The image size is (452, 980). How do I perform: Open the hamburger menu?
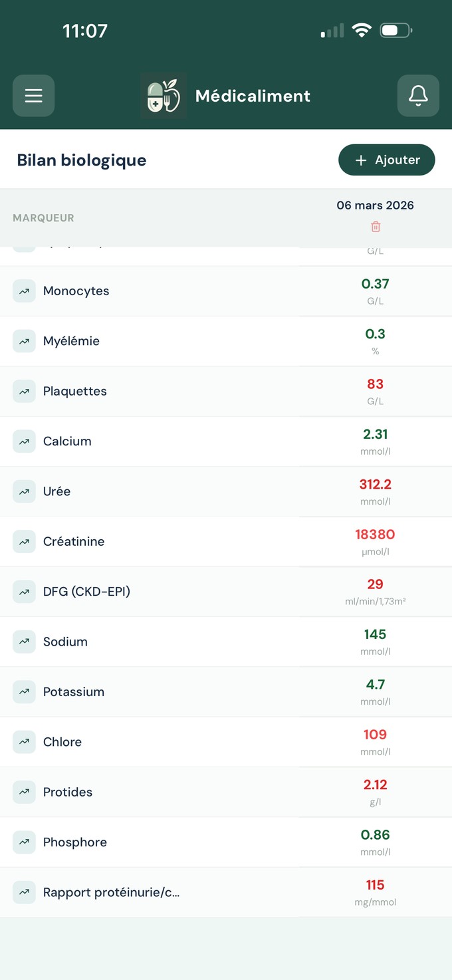[34, 96]
